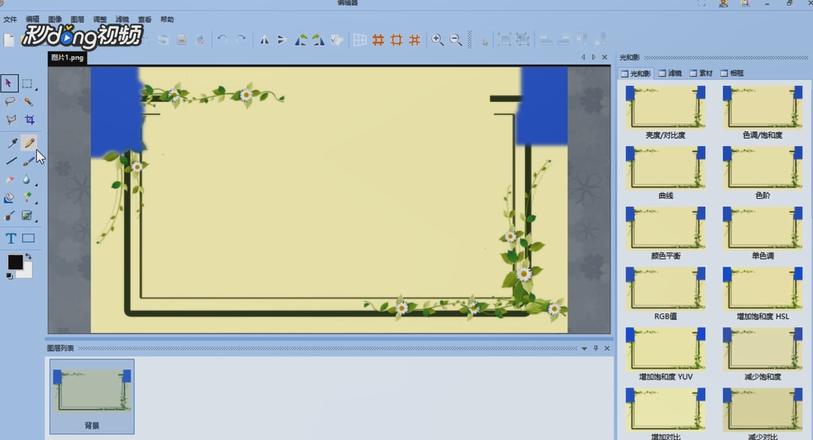Switch to the 光和影 panel tab
The width and height of the screenshot is (813, 440).
636,74
